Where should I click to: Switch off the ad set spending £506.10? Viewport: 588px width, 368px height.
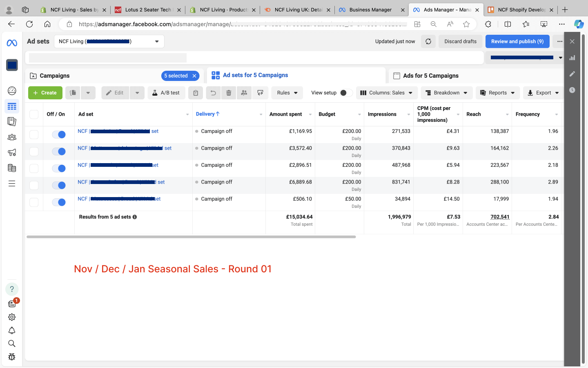pyautogui.click(x=59, y=202)
